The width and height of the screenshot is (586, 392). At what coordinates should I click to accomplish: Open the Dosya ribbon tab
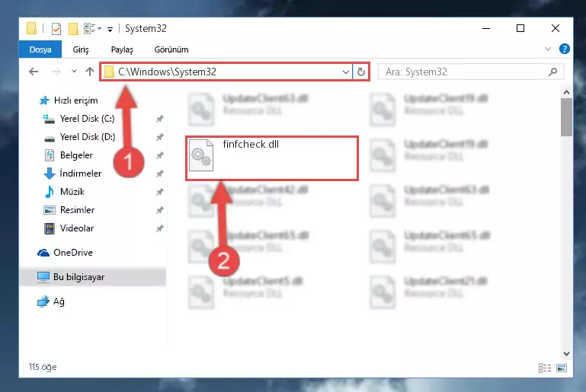tap(40, 49)
